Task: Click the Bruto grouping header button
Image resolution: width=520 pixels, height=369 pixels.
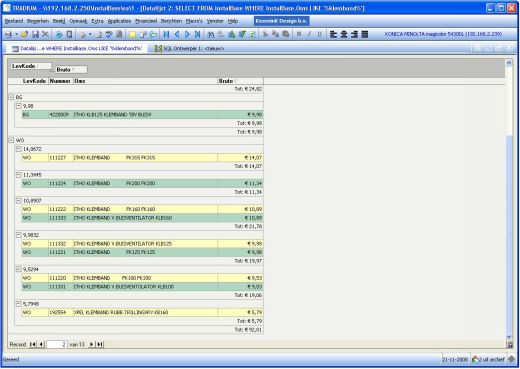Action: coord(71,69)
